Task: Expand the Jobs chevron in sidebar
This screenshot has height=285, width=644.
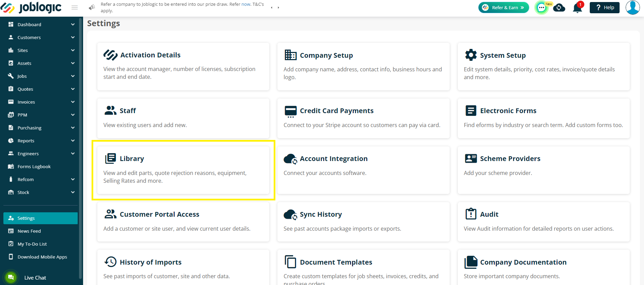Action: tap(73, 76)
